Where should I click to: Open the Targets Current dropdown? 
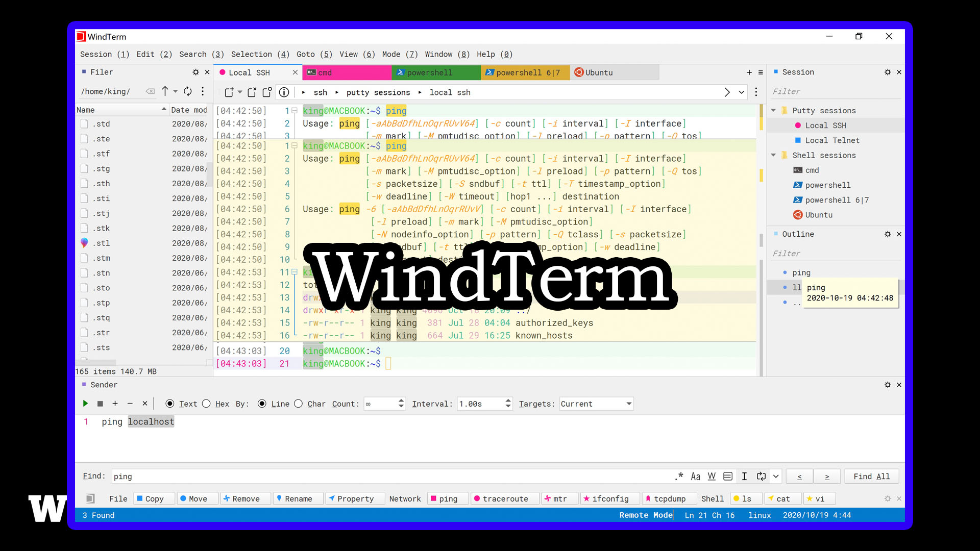tap(596, 404)
